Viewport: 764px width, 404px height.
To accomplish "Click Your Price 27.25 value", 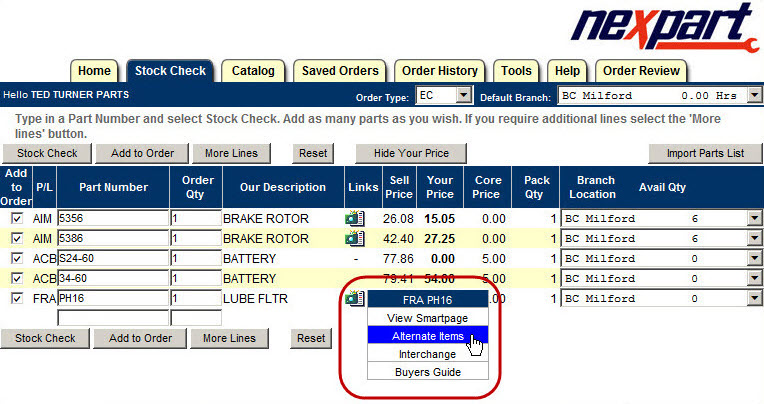I will click(439, 239).
